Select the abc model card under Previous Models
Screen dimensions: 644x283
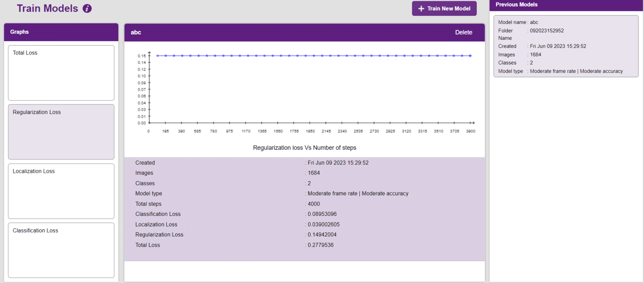click(x=566, y=46)
